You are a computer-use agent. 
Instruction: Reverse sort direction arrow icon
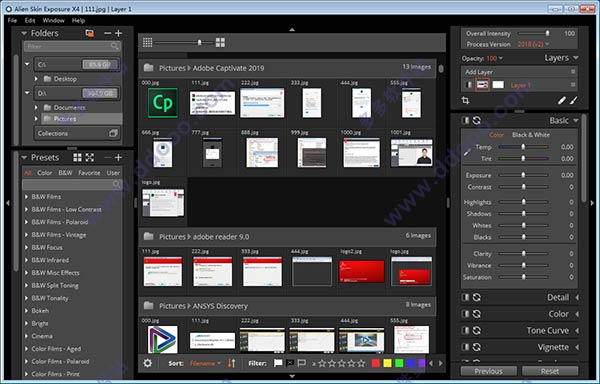[x=232, y=363]
